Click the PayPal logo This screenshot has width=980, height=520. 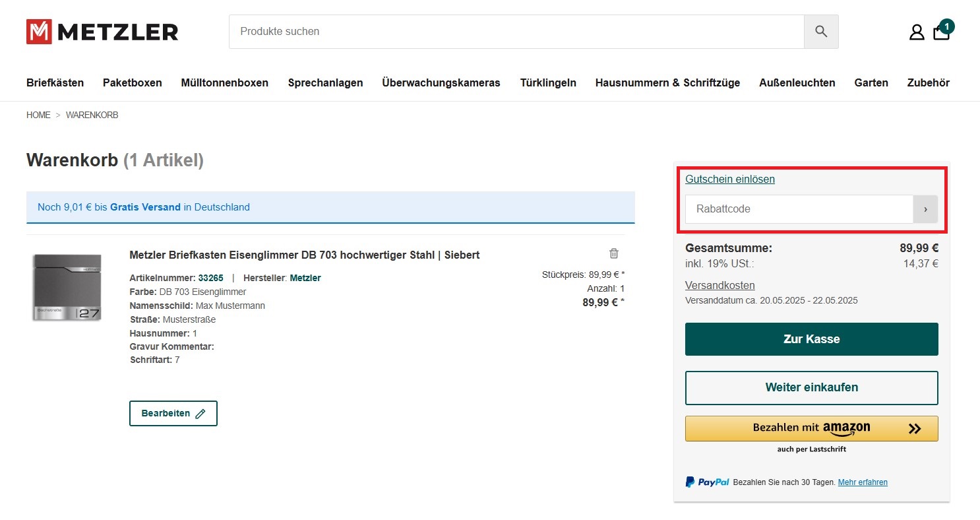[x=707, y=482]
